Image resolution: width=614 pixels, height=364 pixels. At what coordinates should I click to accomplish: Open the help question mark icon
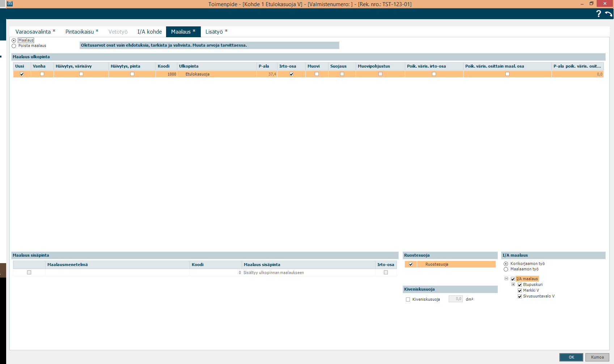(598, 14)
